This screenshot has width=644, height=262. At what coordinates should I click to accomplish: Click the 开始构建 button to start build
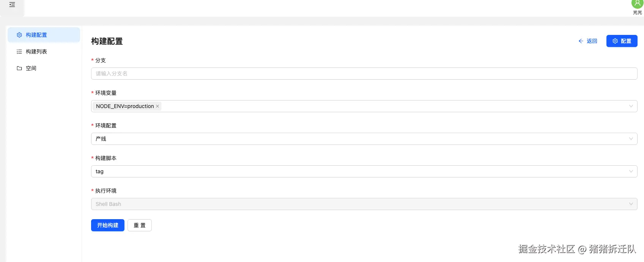[x=107, y=225]
